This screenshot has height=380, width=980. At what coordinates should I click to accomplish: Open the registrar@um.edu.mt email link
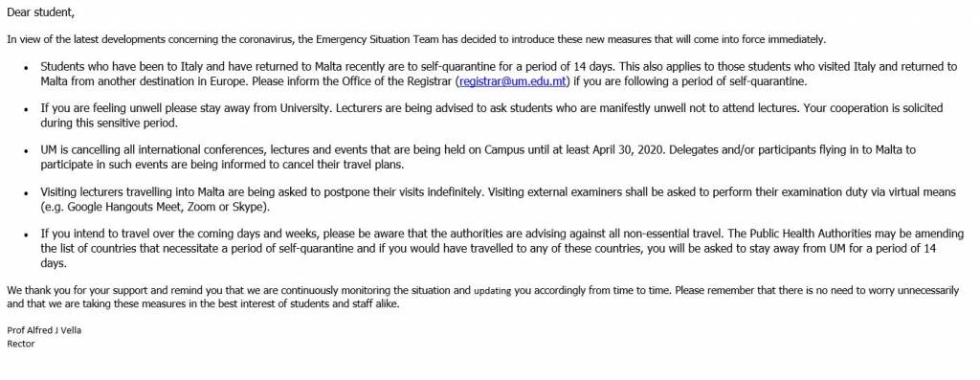513,81
